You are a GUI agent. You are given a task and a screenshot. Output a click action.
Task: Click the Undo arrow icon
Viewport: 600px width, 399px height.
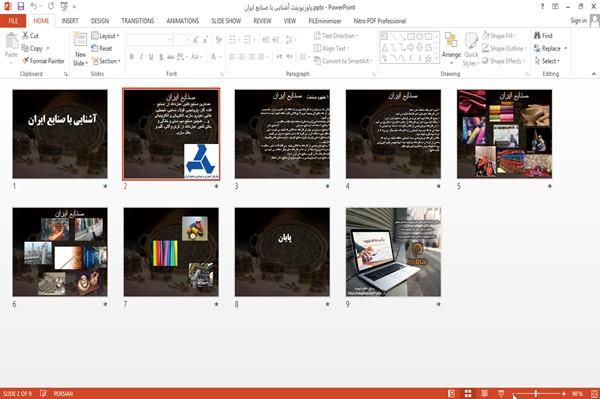(x=34, y=6)
